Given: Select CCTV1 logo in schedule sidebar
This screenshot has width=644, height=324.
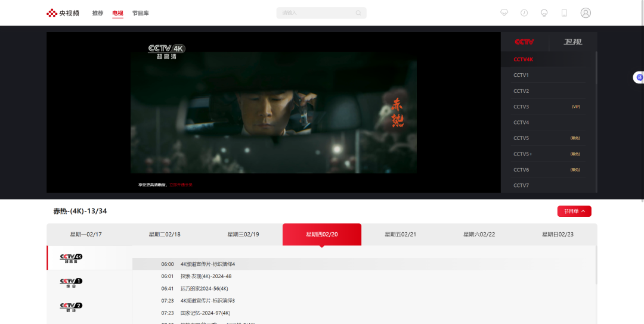Looking at the screenshot, I should click(71, 282).
